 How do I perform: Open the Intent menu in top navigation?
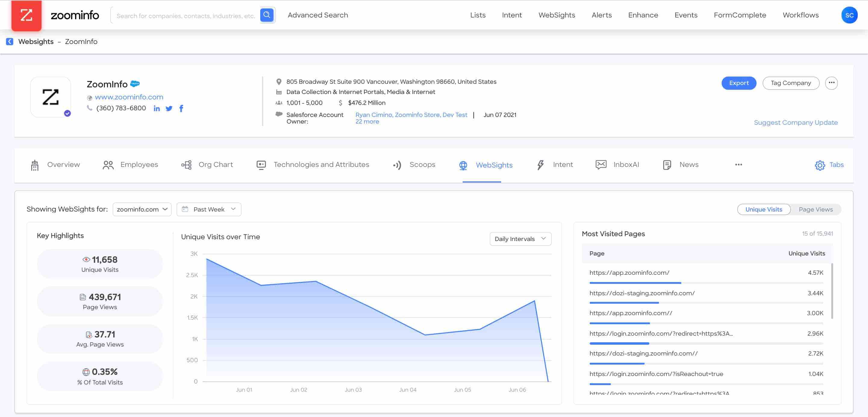pos(511,15)
